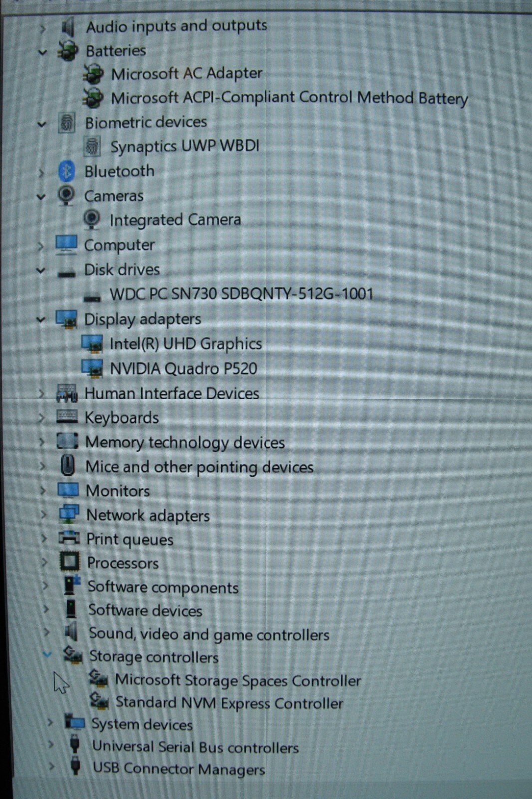Click the Disk drives icon
This screenshot has width=532, height=799.
point(66,273)
